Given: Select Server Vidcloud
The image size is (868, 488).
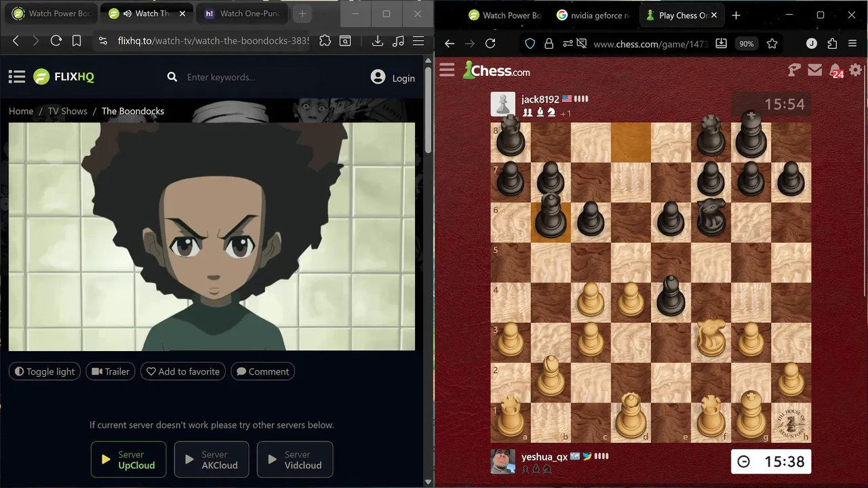Looking at the screenshot, I should click(x=295, y=460).
